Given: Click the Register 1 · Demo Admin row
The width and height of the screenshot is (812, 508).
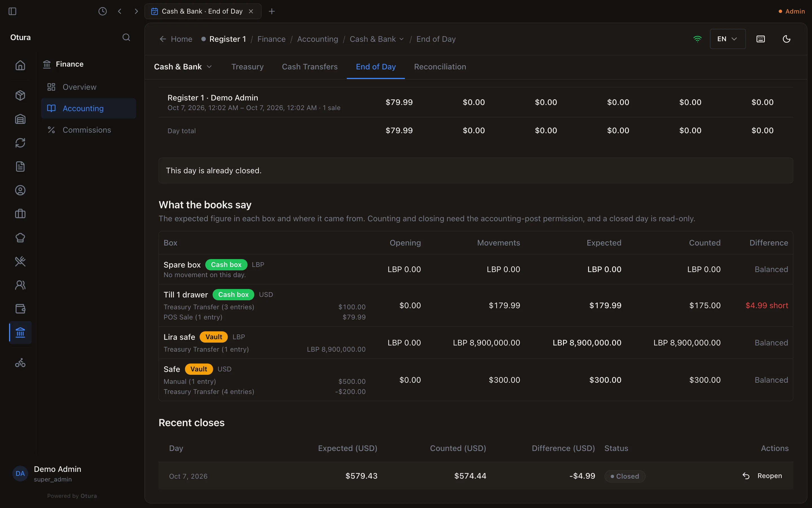Looking at the screenshot, I should click(475, 102).
